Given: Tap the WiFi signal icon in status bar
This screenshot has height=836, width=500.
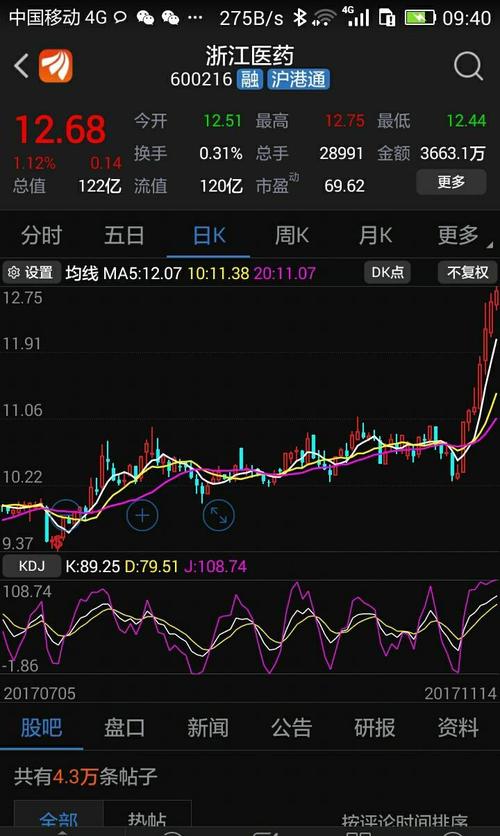Looking at the screenshot, I should (x=323, y=18).
